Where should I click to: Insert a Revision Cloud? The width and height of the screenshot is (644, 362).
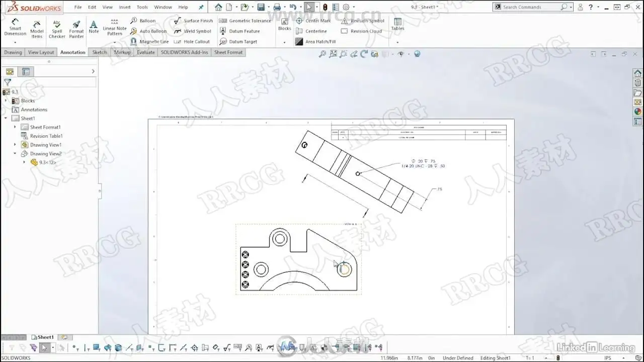tap(361, 31)
